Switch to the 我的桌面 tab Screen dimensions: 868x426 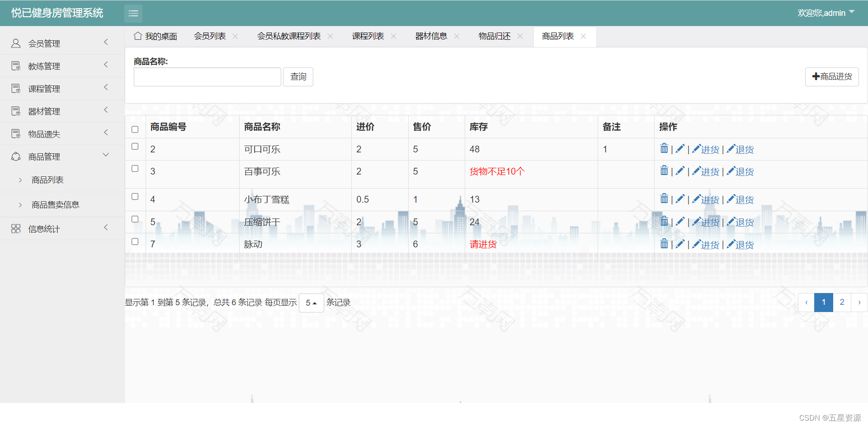tap(156, 36)
